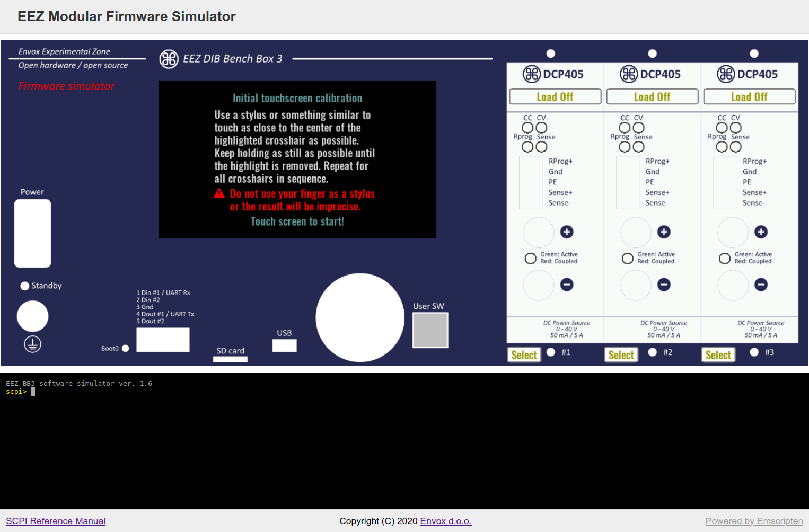Click the scpi> command prompt input

[33, 392]
